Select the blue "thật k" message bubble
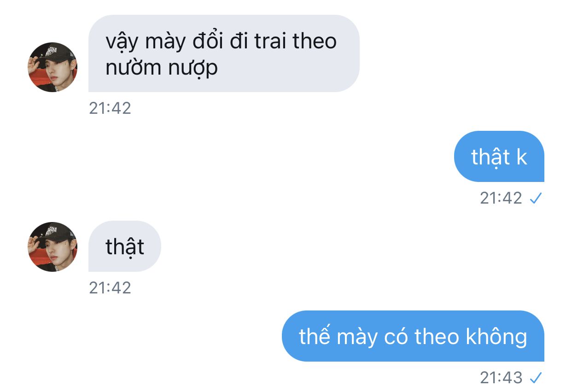 pos(499,157)
